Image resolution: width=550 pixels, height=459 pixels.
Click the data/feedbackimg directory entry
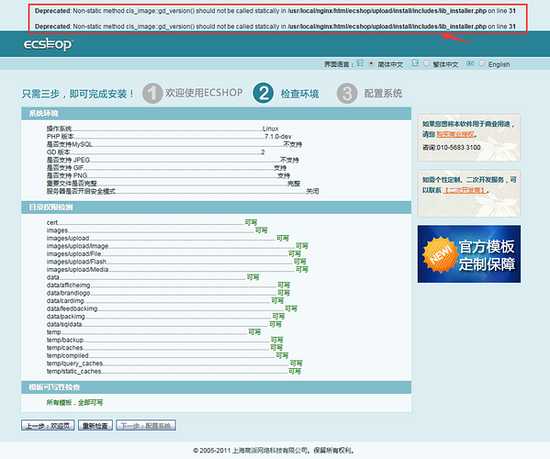coord(72,309)
